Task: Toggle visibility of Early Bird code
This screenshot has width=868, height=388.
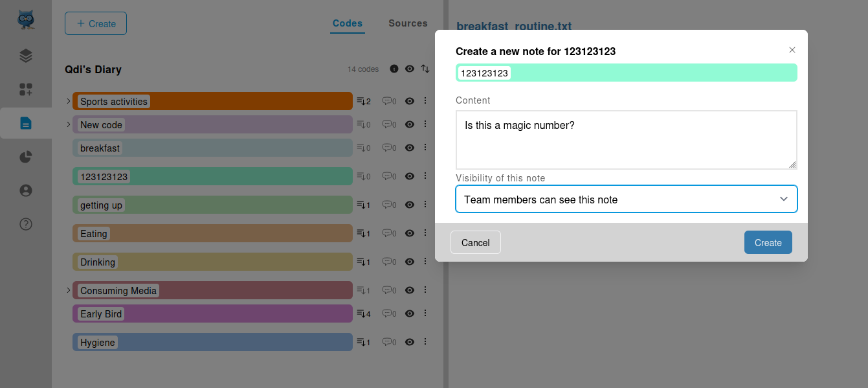Action: [x=410, y=314]
